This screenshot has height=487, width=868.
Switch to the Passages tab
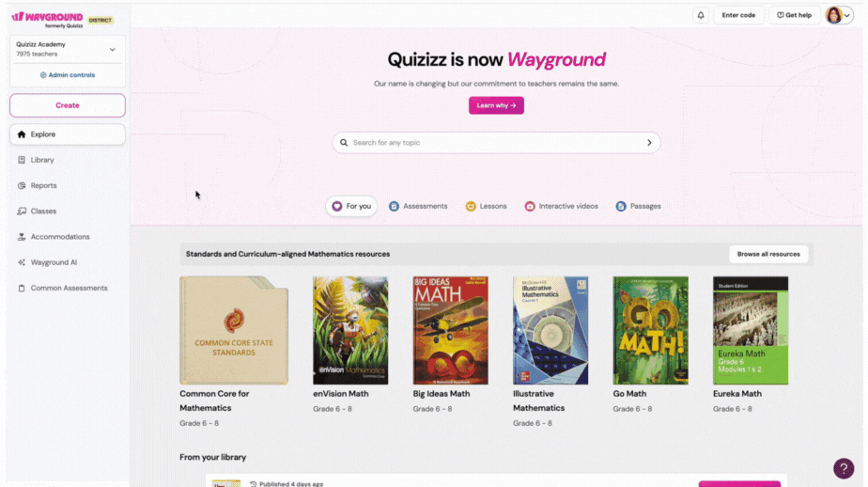[638, 206]
